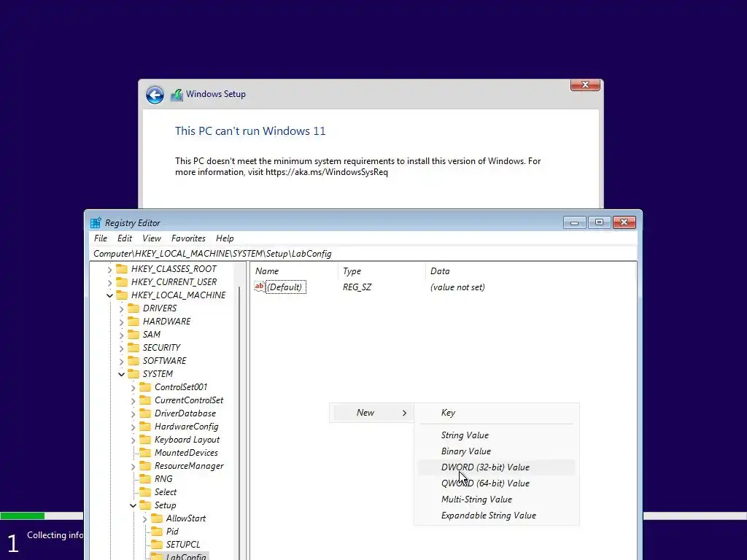Viewport: 747px width, 560px height.
Task: Click the Setup folder icon in tree
Action: coord(145,505)
